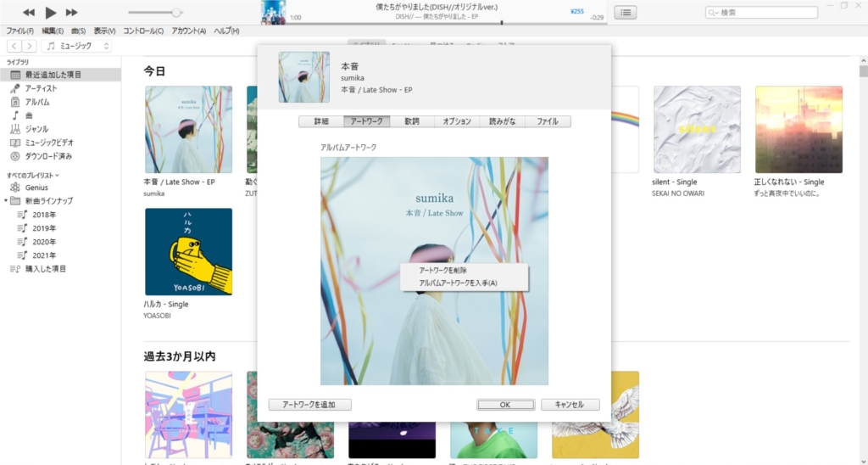Open the アカウント(A) menu
868x465 pixels.
[x=188, y=31]
